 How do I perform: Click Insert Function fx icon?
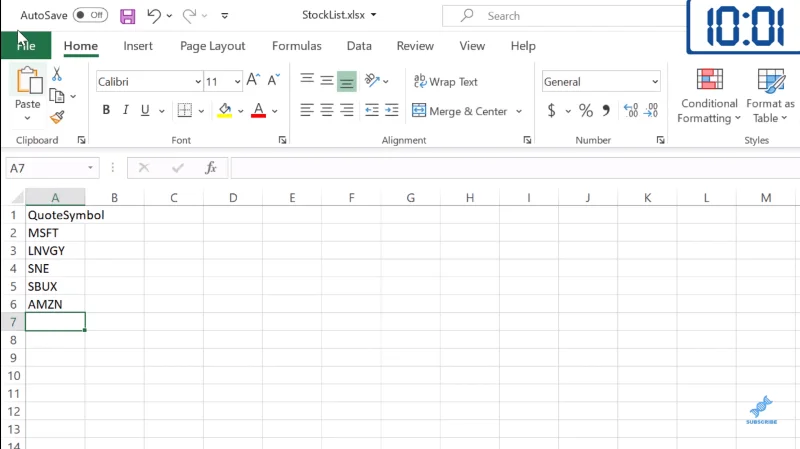(211, 168)
